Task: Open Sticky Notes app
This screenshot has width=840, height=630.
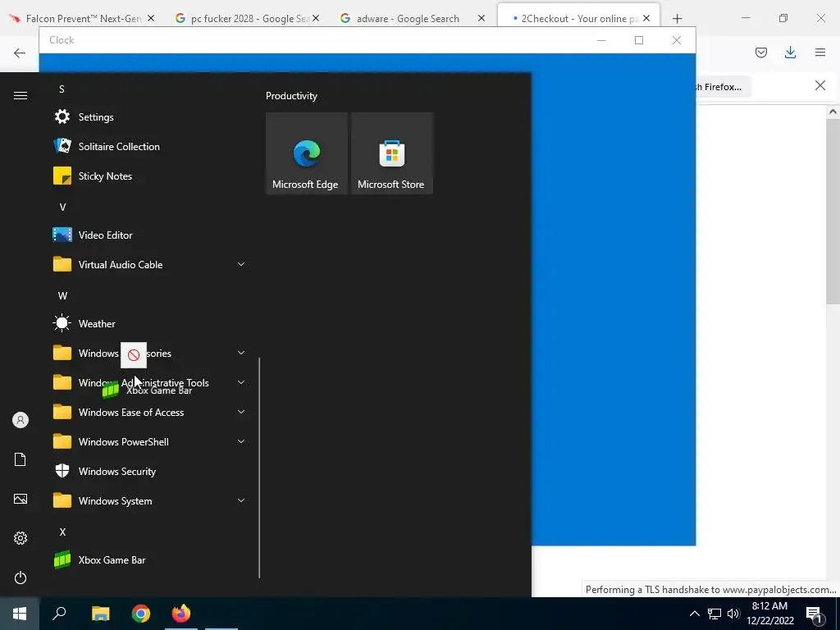Action: coord(150,176)
